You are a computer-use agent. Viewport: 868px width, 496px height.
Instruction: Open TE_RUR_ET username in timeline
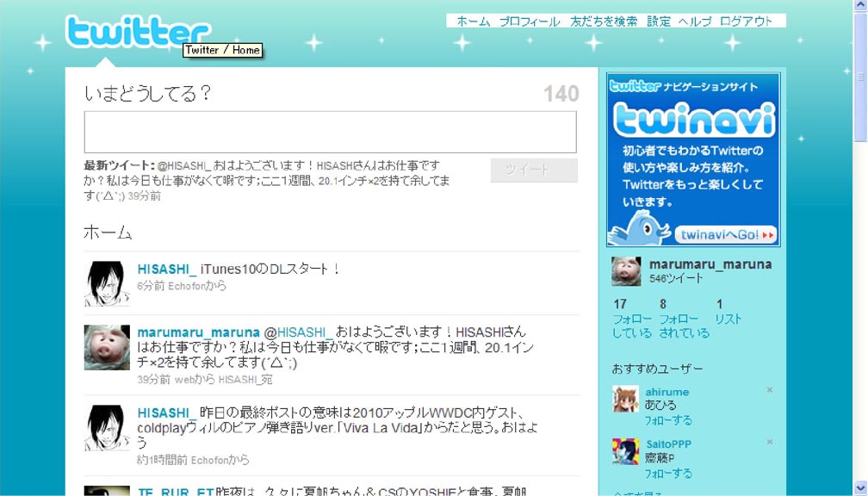[x=176, y=491]
